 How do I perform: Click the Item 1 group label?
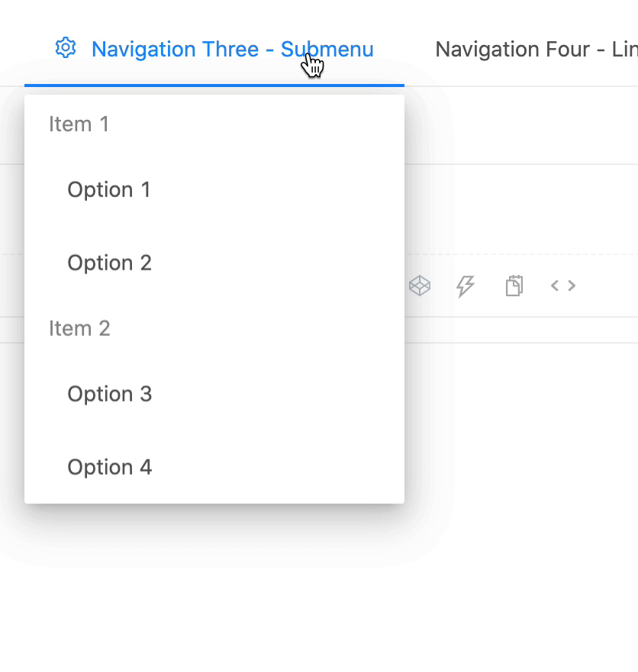(x=79, y=124)
